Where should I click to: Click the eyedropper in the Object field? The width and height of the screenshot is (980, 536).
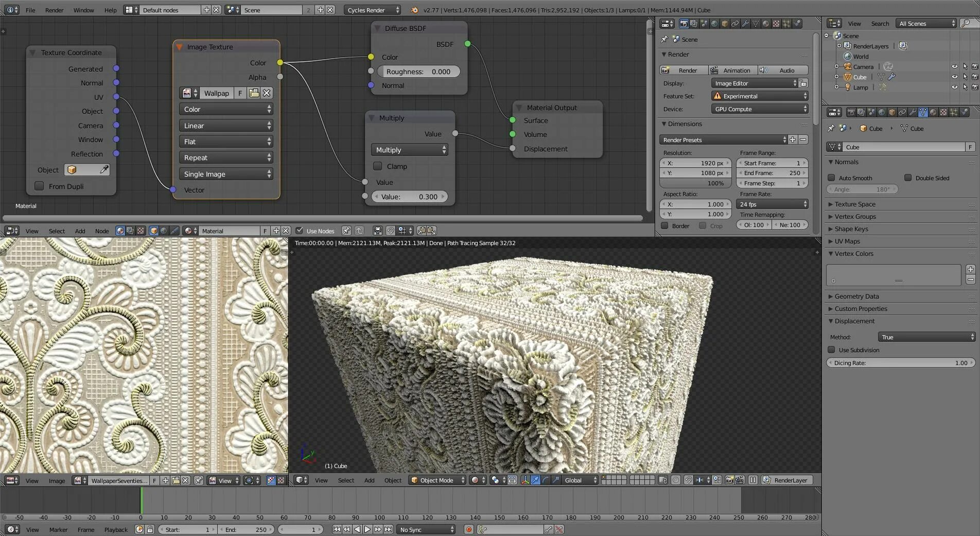coord(103,170)
